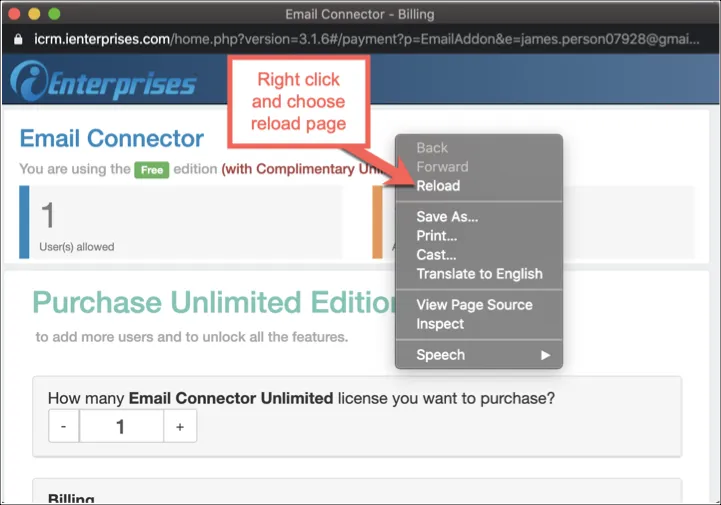Click the Purchase Unlimited Edition heading
Screen dimensions: 721x505
215,302
